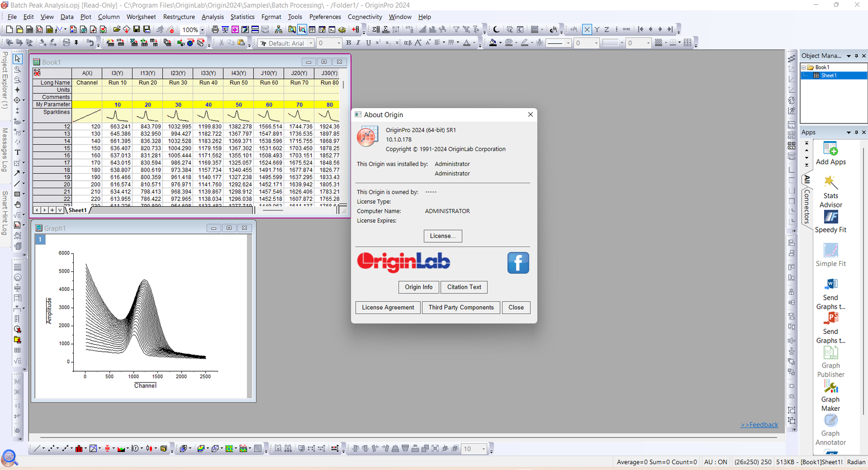Open the >>Feedback link

759,425
